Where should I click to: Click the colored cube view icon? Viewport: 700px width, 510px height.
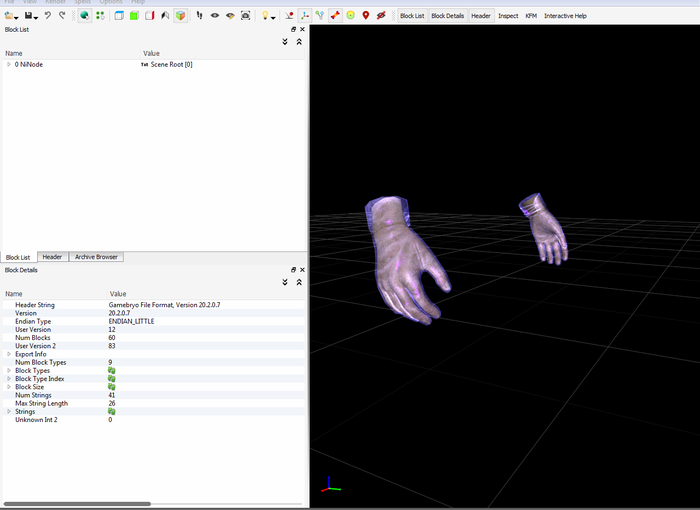coord(180,16)
